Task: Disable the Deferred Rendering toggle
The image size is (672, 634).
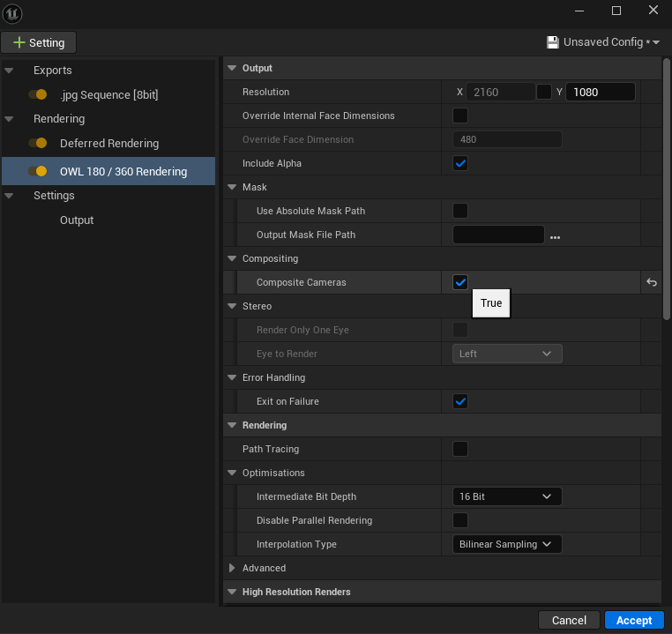Action: point(38,143)
